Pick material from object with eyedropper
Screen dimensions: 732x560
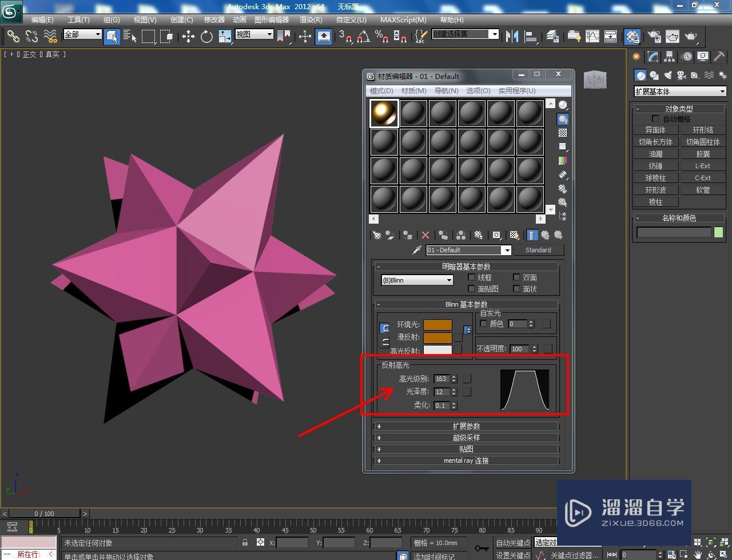coord(417,250)
